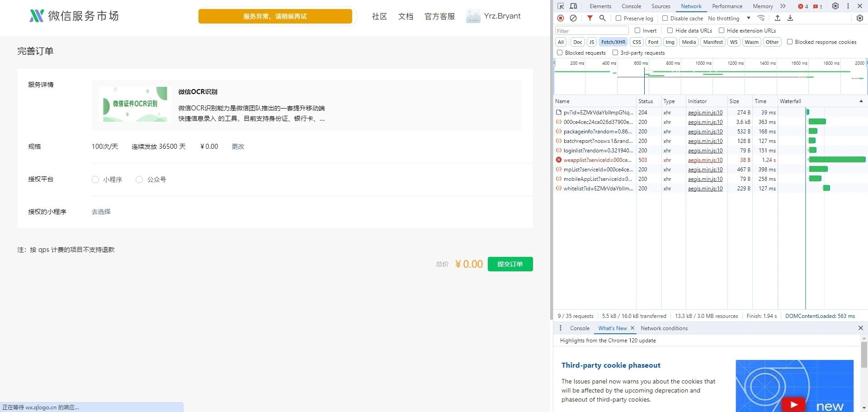Import HAR file upload icon

click(x=778, y=18)
